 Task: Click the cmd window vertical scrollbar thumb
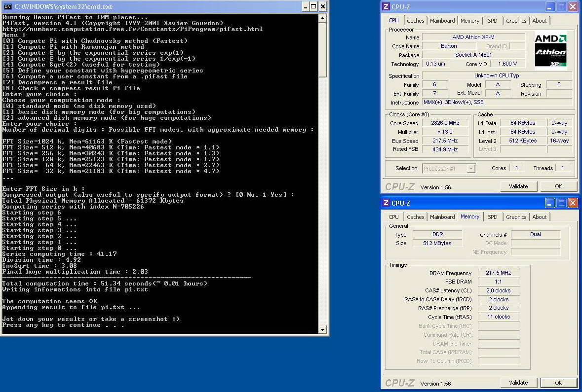pos(322,49)
